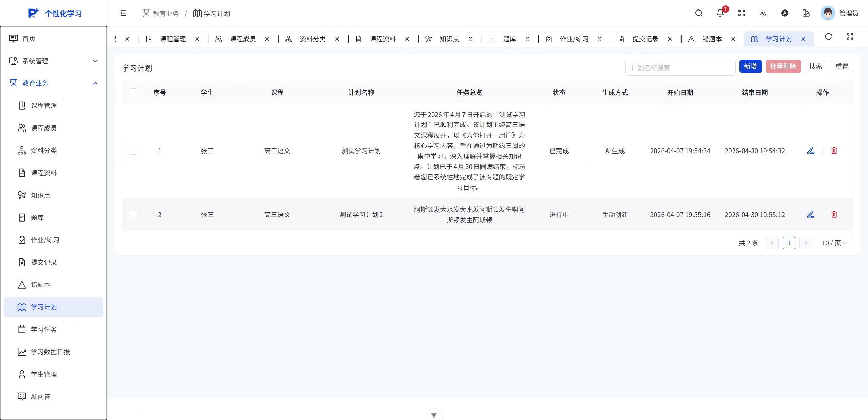Click the 新增 button
The width and height of the screenshot is (868, 420).
[x=750, y=67]
